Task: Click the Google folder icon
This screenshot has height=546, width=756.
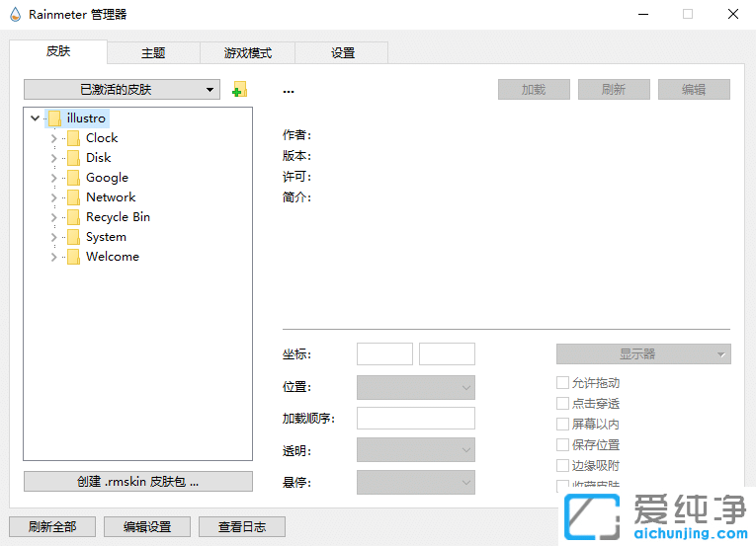Action: (73, 178)
